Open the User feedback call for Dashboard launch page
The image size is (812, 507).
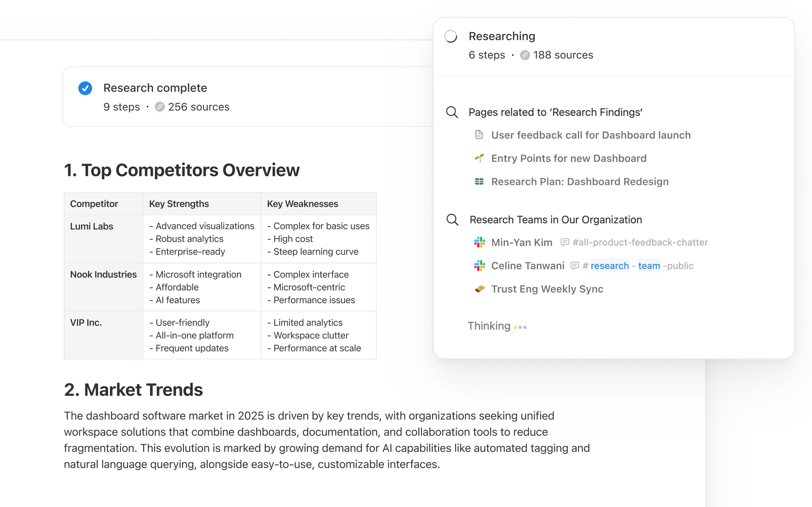tap(591, 135)
